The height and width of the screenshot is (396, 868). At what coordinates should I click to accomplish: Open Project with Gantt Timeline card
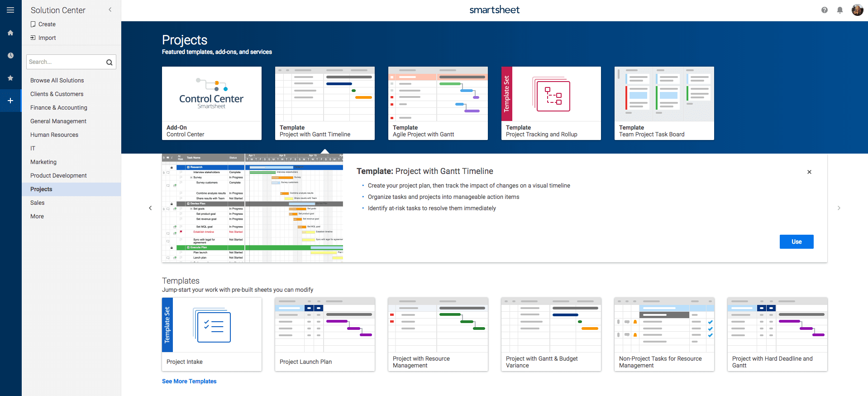click(325, 103)
